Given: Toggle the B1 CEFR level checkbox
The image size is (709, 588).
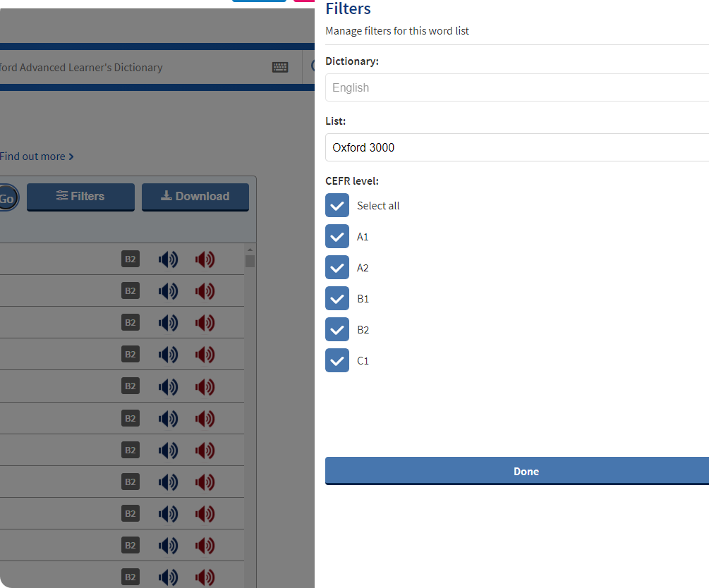Looking at the screenshot, I should (337, 298).
